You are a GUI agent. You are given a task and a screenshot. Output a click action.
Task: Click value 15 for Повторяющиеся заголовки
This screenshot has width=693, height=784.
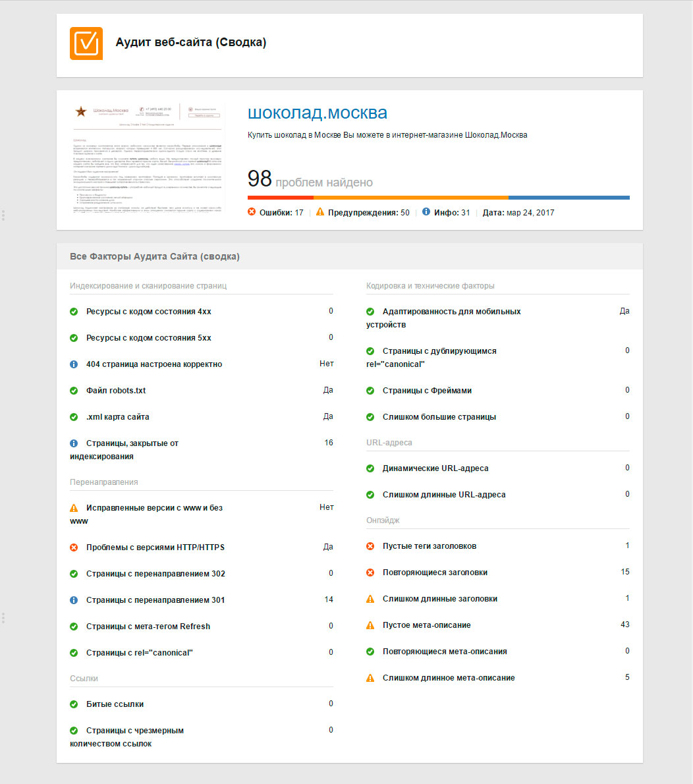point(625,572)
